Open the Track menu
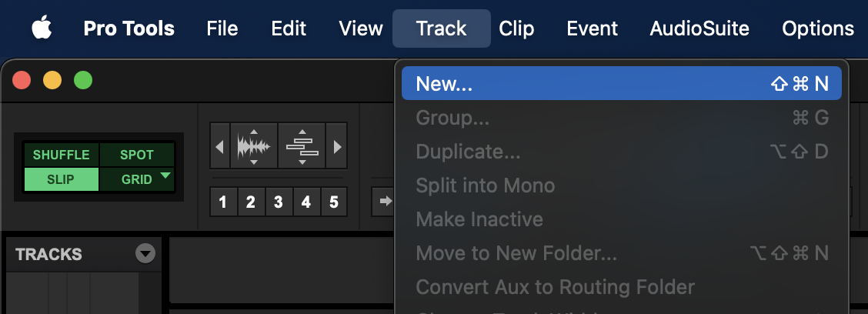 (441, 29)
